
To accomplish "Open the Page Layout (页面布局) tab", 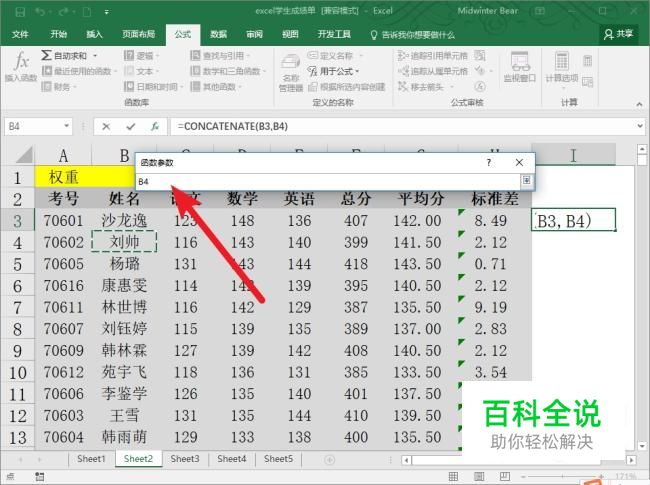I will click(x=138, y=34).
